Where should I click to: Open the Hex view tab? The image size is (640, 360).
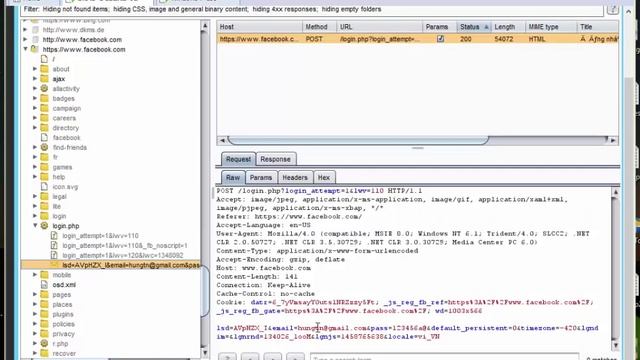click(x=324, y=178)
